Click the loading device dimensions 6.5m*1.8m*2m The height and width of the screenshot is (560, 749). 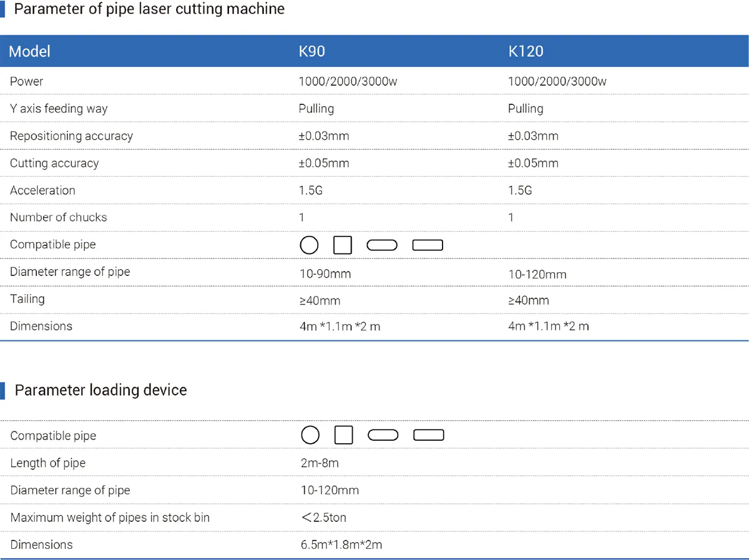click(341, 544)
